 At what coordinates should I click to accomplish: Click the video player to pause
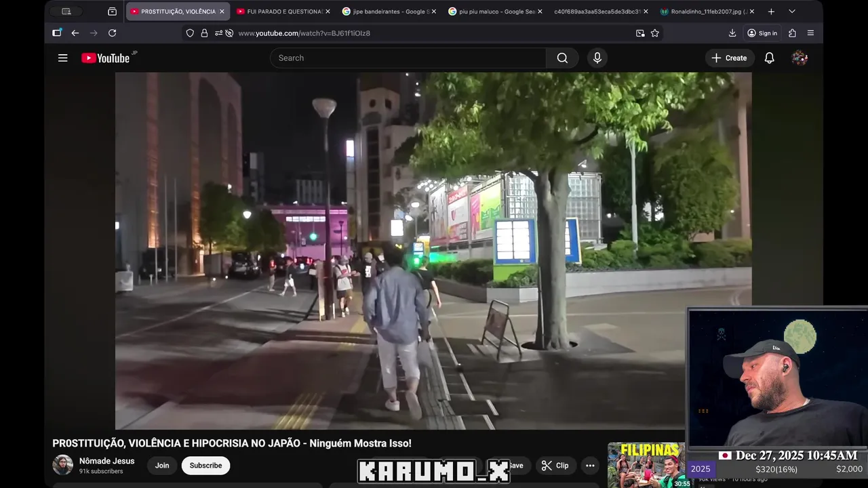click(433, 251)
